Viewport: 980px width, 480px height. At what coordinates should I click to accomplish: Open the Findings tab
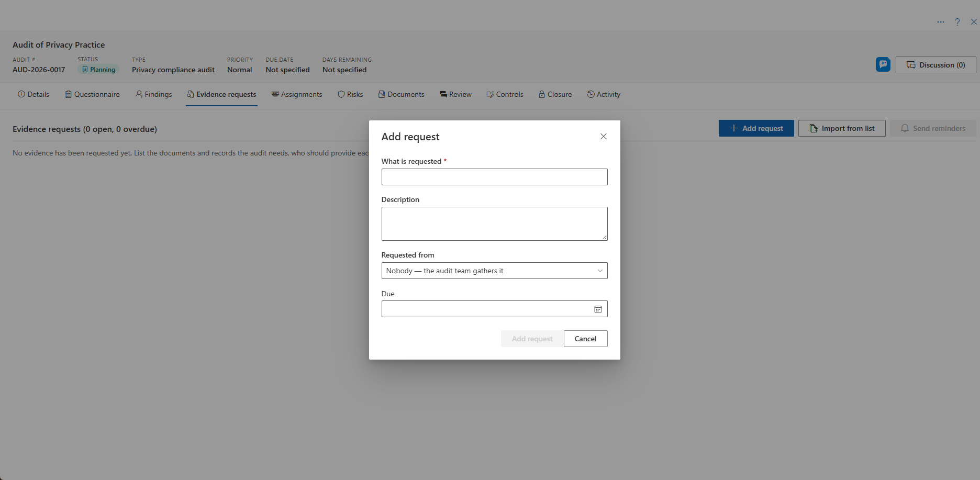(x=153, y=94)
